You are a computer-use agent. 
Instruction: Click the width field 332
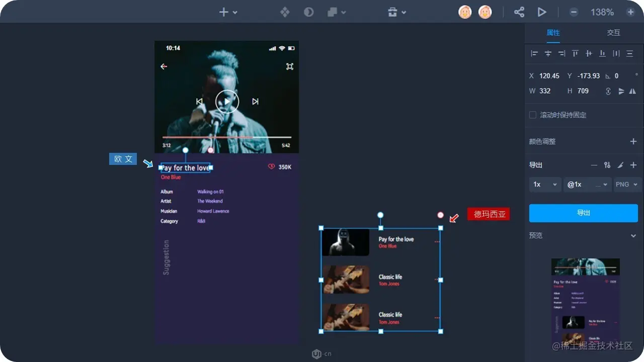click(x=545, y=91)
